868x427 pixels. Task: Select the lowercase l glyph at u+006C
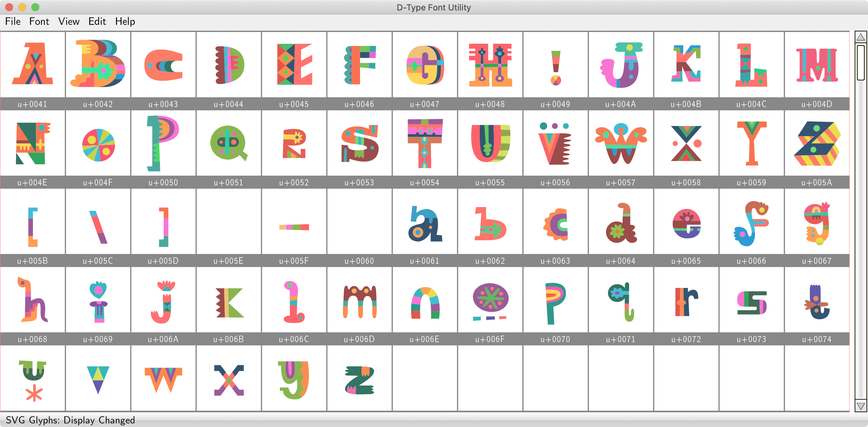tap(294, 302)
